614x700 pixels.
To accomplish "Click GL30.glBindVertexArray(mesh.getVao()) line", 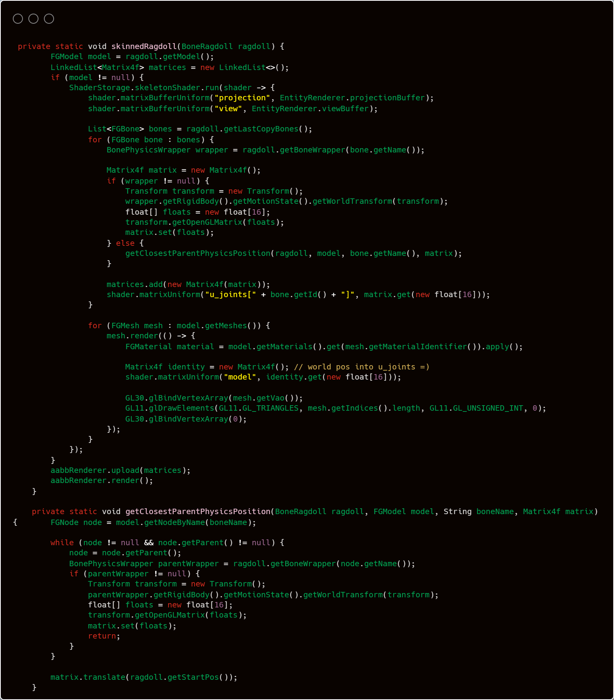I will pos(214,398).
